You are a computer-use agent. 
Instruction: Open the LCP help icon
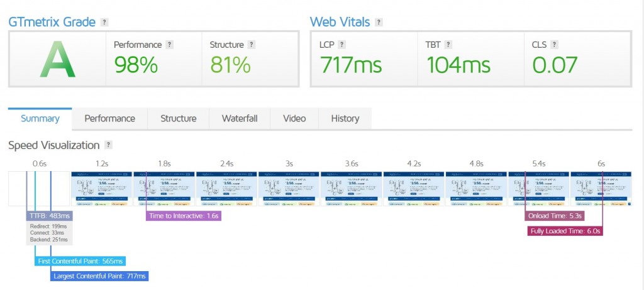tap(341, 45)
